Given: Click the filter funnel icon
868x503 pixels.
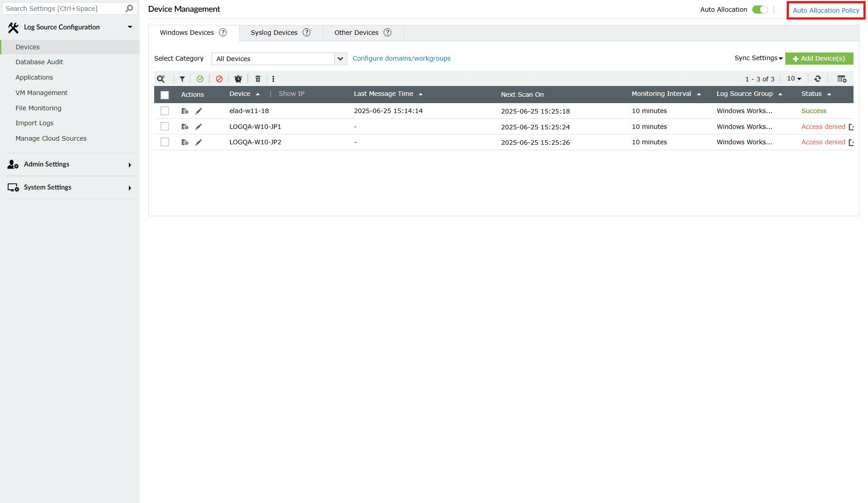Looking at the screenshot, I should click(182, 79).
